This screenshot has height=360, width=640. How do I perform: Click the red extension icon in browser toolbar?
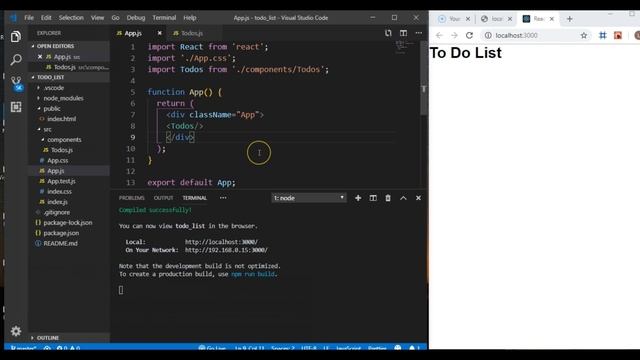pos(618,36)
